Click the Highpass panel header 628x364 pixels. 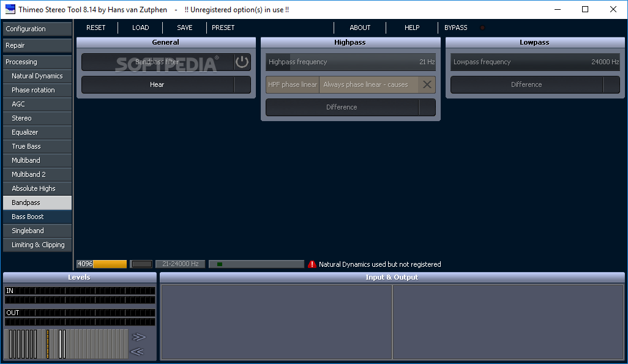[351, 42]
